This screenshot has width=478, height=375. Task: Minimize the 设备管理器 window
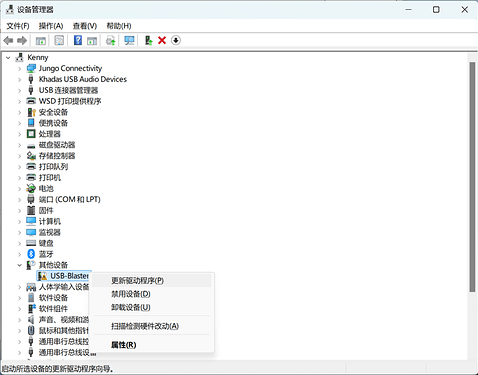(x=409, y=10)
